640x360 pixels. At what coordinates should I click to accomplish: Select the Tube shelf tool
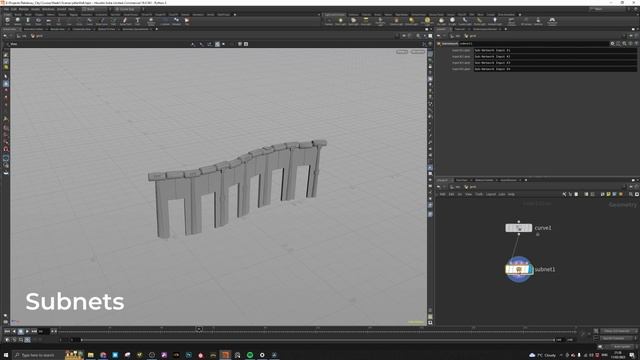pyautogui.click(x=28, y=21)
